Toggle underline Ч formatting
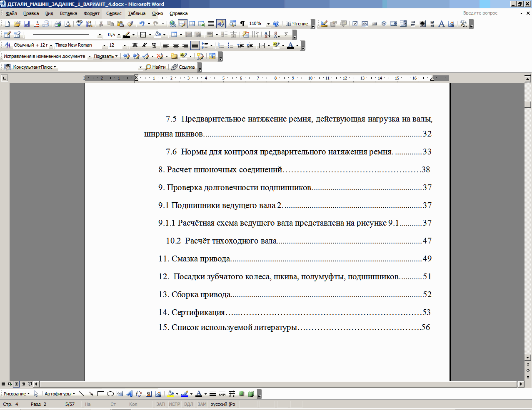Screen dimensions: 532x410 154,45
